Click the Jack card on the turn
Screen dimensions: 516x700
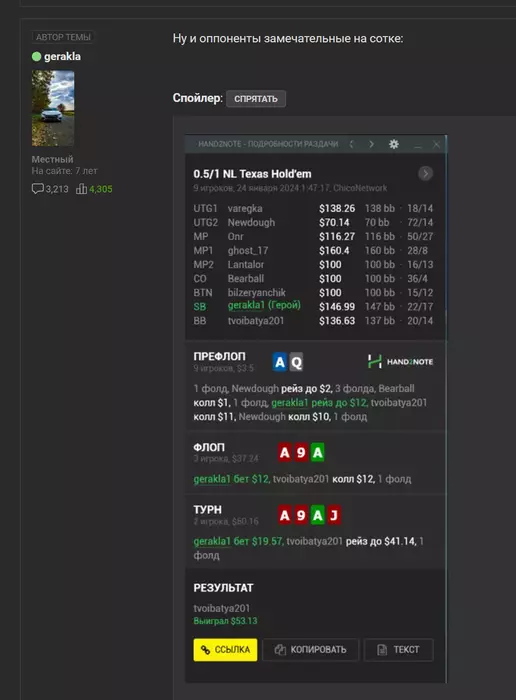(x=334, y=515)
